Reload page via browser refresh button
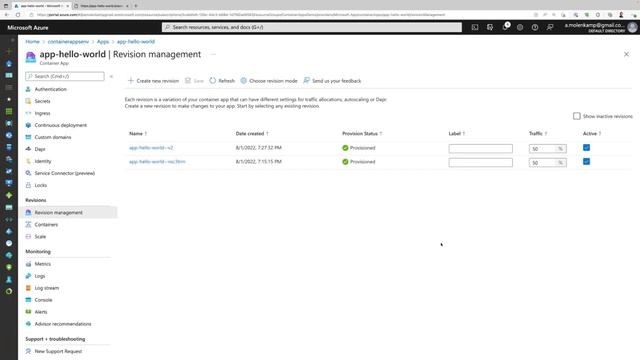This screenshot has width=640, height=360. [x=18, y=15]
